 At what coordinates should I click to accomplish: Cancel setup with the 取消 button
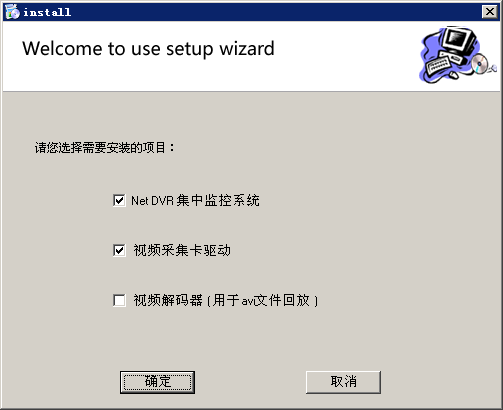343,382
